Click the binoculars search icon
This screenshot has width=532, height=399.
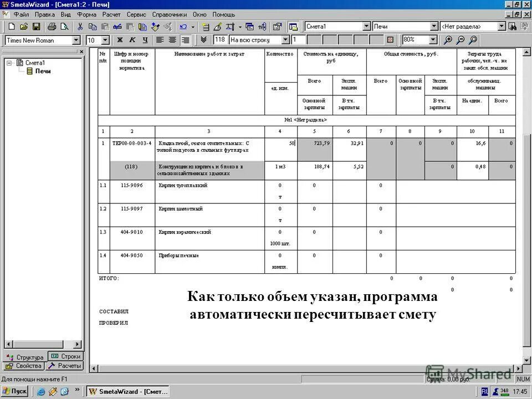(512, 27)
